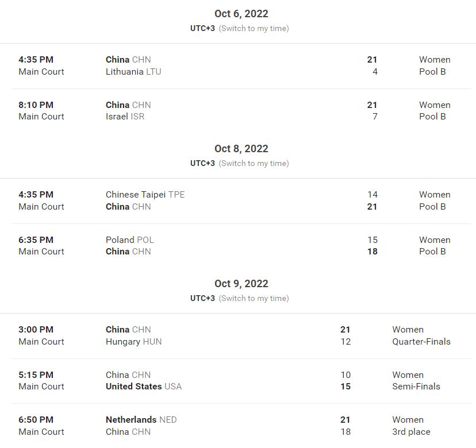
Task: Select the Israel ISR team name
Action: coord(125,117)
